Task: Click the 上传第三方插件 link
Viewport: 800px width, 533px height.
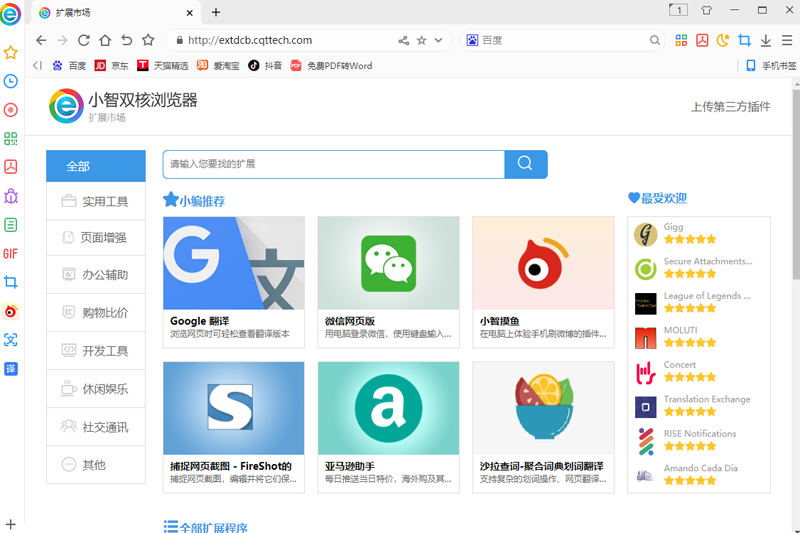Action: click(x=731, y=107)
